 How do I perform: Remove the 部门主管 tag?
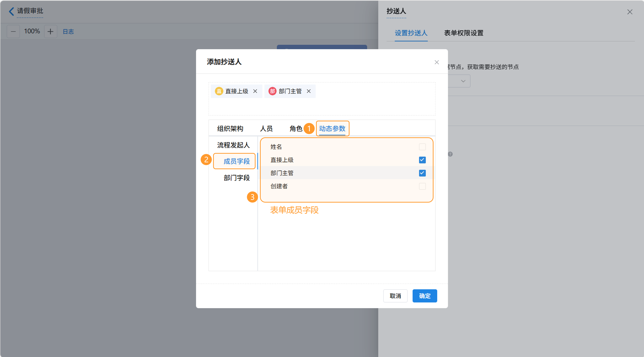point(309,91)
